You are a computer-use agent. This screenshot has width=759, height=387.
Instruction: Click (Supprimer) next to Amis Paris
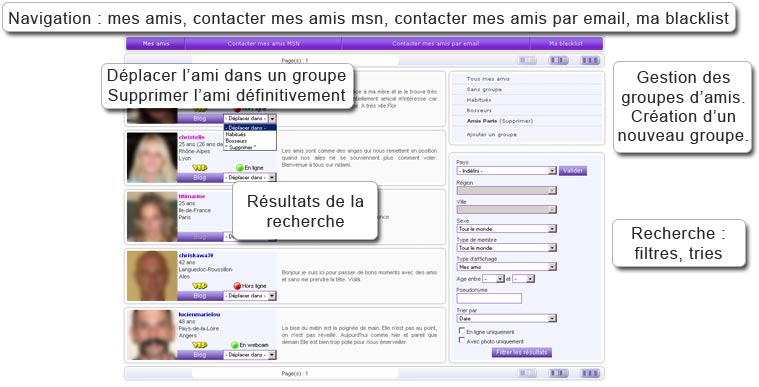click(x=516, y=121)
